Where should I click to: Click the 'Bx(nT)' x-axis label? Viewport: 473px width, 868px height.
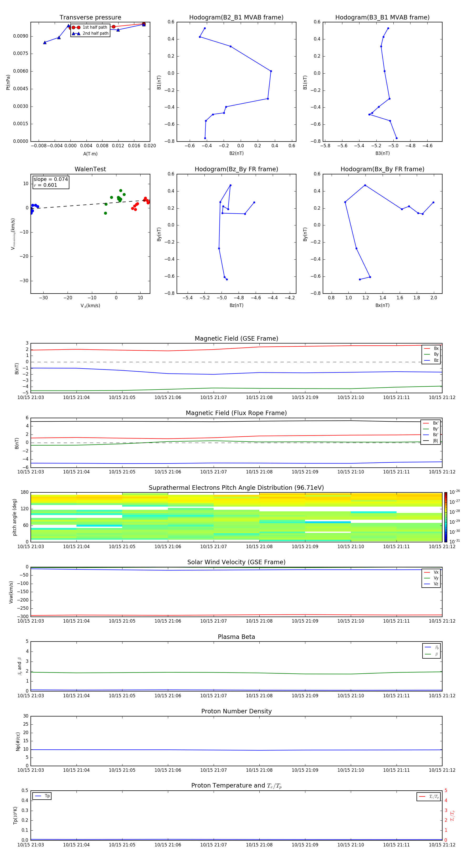click(x=382, y=305)
